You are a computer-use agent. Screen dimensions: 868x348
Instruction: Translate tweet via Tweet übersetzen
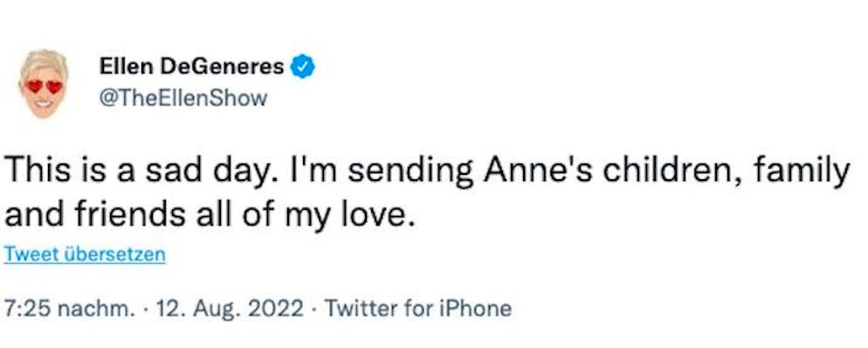coord(85,255)
